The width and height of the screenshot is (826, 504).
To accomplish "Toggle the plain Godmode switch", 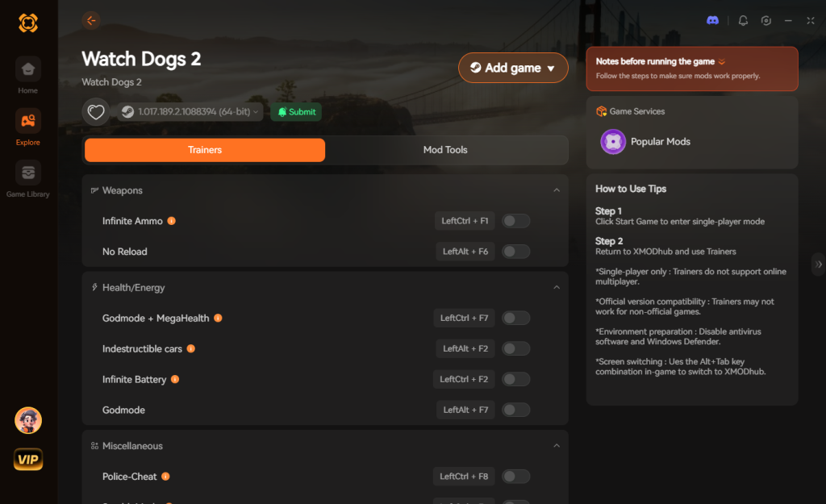I will (515, 409).
